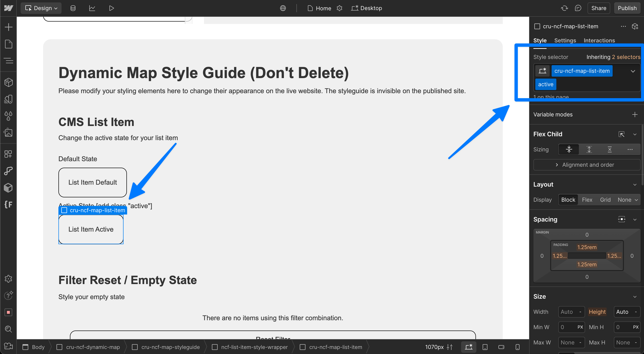644x354 pixels.
Task: Click the 2 selectors inheriting link
Action: coord(626,57)
